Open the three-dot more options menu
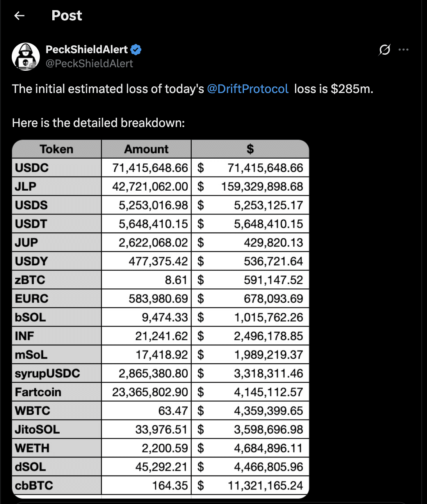The height and width of the screenshot is (504, 427). coord(404,50)
